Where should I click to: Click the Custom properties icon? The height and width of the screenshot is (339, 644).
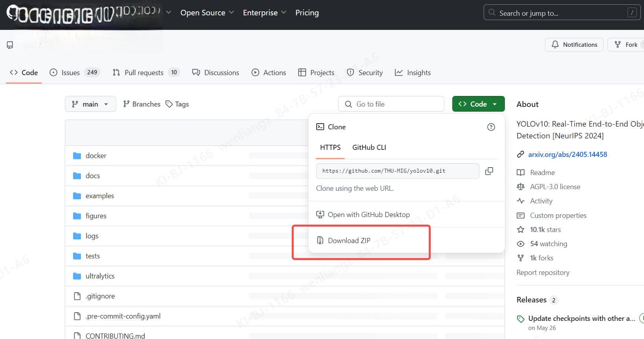(521, 216)
